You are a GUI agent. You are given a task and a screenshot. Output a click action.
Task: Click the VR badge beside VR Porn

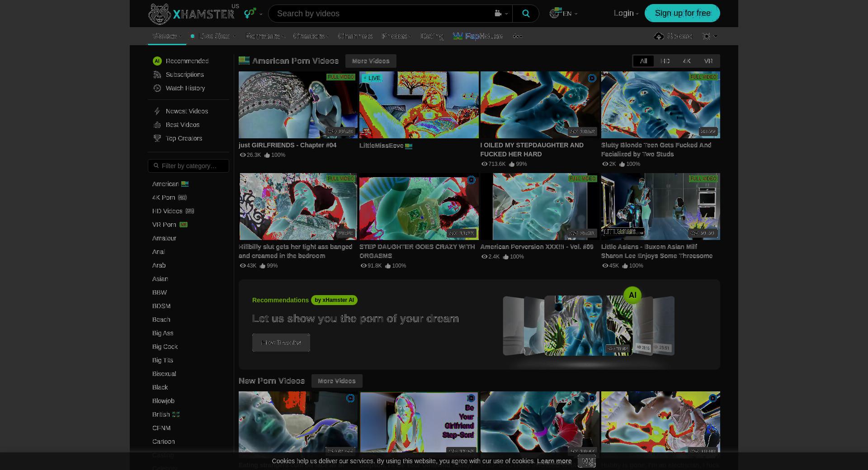(183, 225)
